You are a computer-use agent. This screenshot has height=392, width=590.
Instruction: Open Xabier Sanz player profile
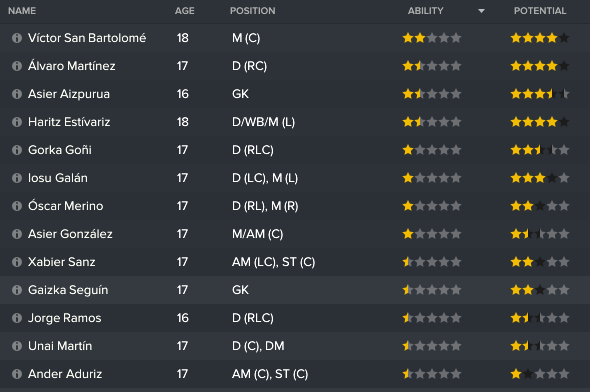click(62, 262)
